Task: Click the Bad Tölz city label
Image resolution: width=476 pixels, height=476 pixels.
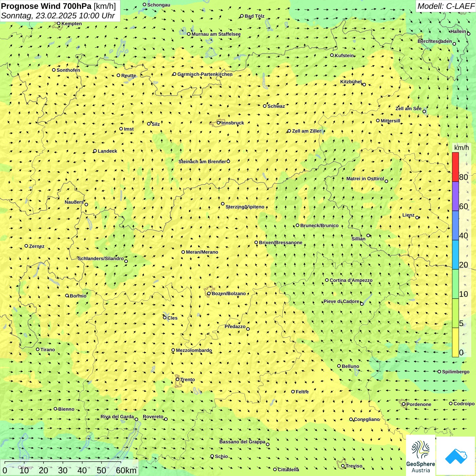Action: [x=254, y=16]
